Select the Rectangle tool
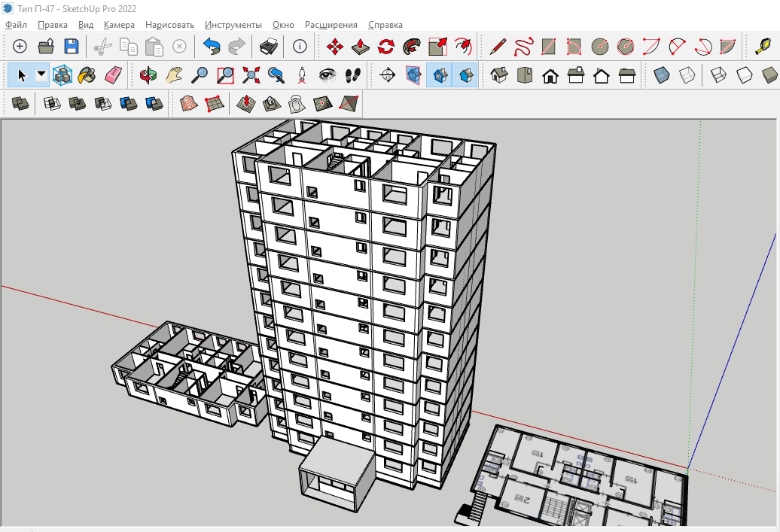The height and width of the screenshot is (532, 780). point(549,47)
